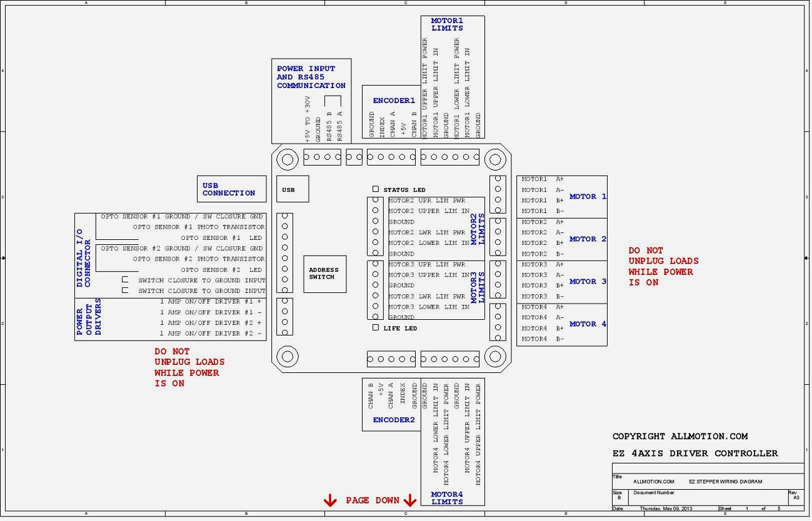Click the red PAGE DOWN text

[x=373, y=500]
